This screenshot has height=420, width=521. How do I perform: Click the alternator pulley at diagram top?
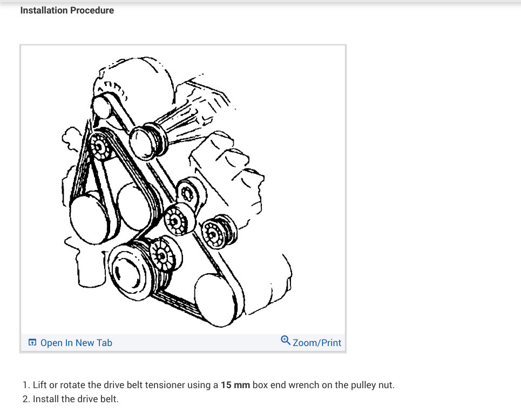[102, 106]
